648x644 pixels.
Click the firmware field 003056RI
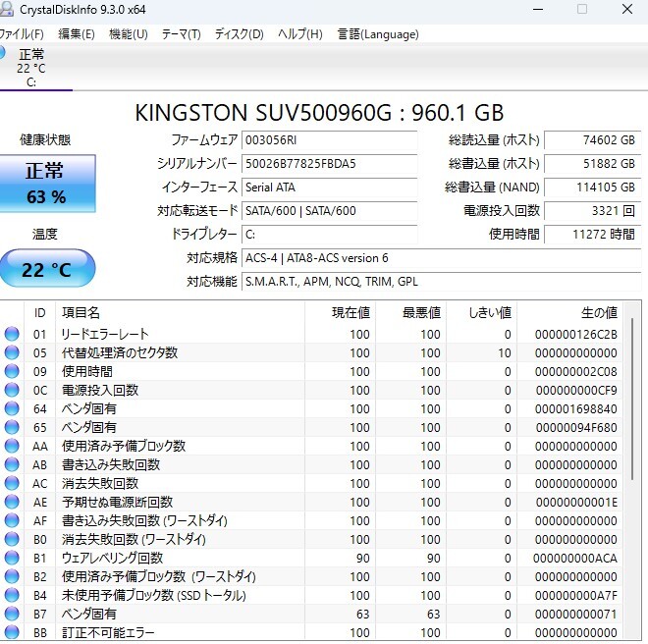tap(329, 140)
